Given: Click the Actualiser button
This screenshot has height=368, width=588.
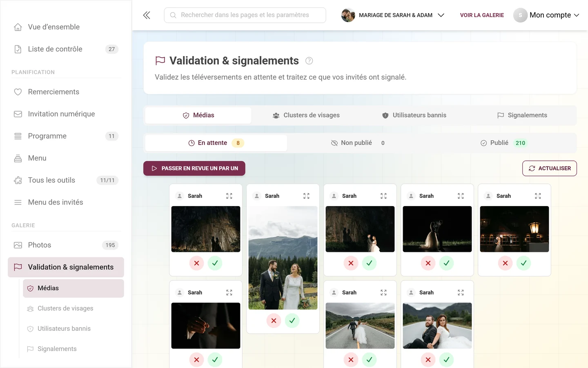Looking at the screenshot, I should point(550,168).
